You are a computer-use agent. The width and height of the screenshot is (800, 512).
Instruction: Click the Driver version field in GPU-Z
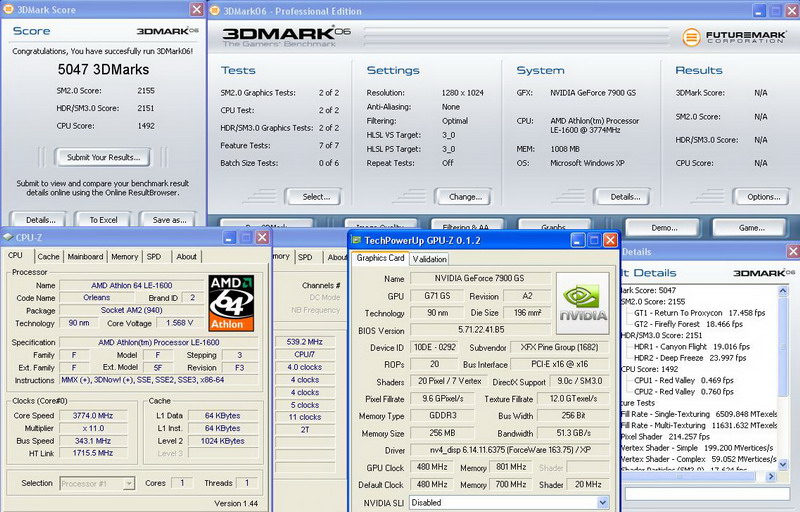(510, 450)
